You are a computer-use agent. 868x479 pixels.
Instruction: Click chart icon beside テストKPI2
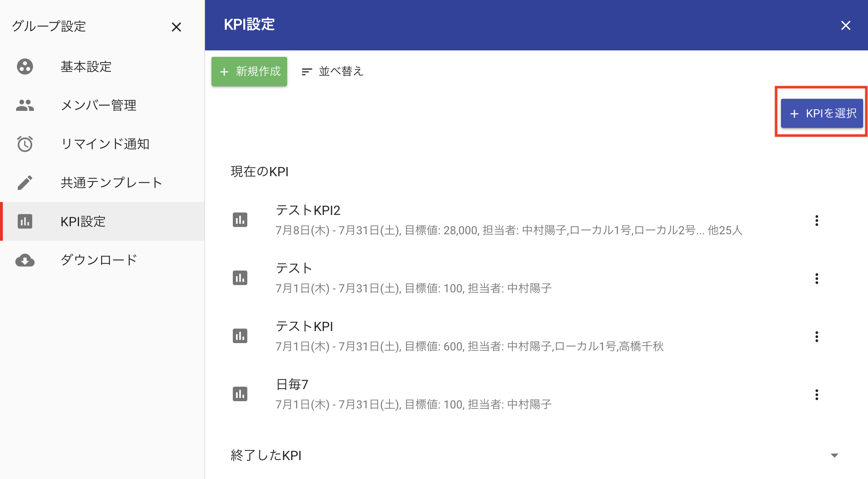tap(240, 220)
